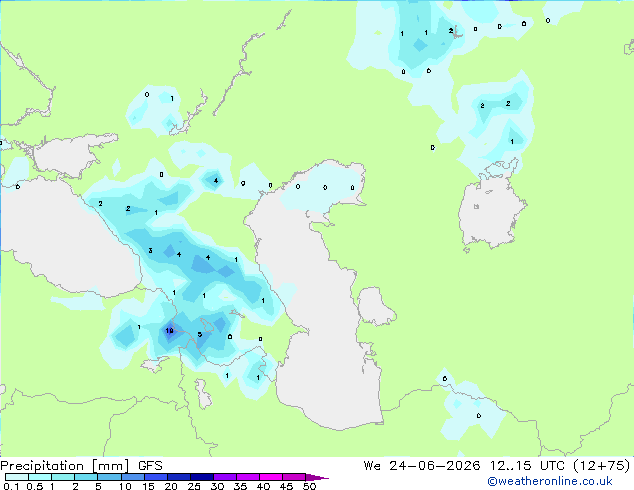The height and width of the screenshot is (490, 634).
Task: Select the 0.5–1 mm legend color swatch
Action: coord(40,477)
